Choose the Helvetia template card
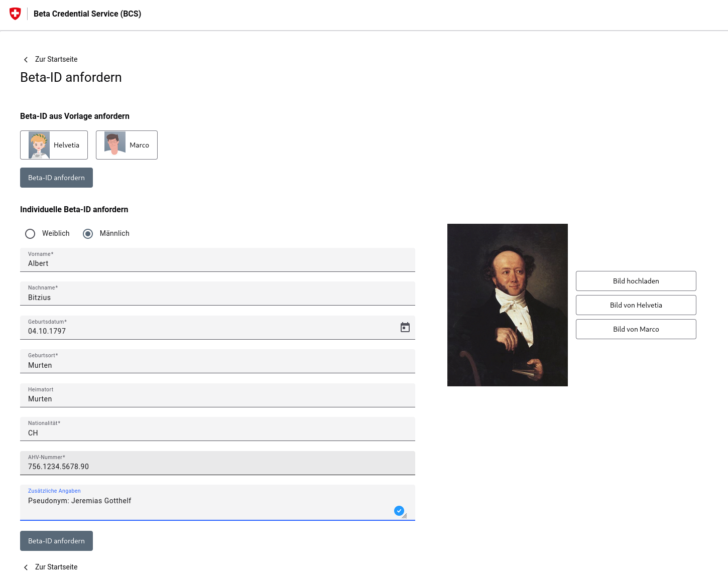 [x=54, y=145]
